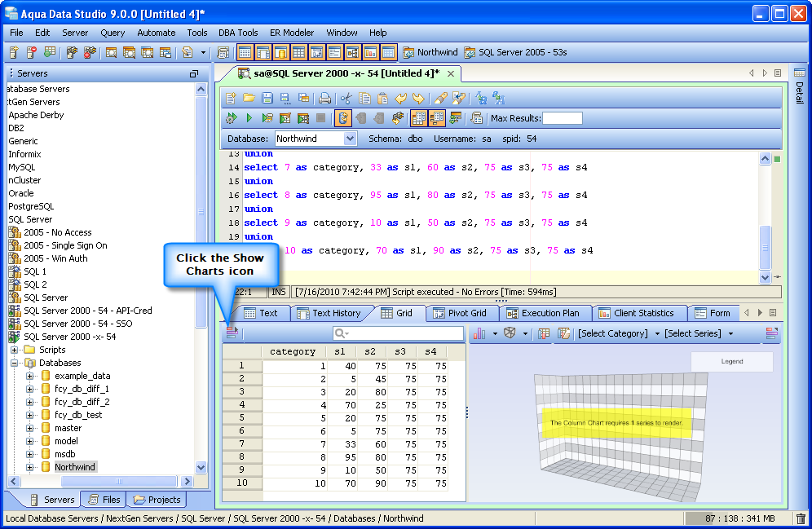This screenshot has height=529, width=812.
Task: Open the Query menu
Action: click(113, 33)
